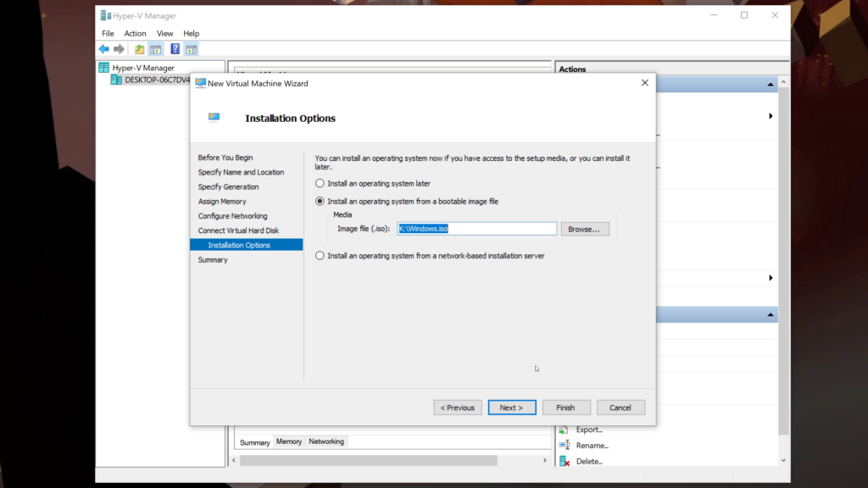Go to Specify Generation step
868x488 pixels.
point(228,187)
